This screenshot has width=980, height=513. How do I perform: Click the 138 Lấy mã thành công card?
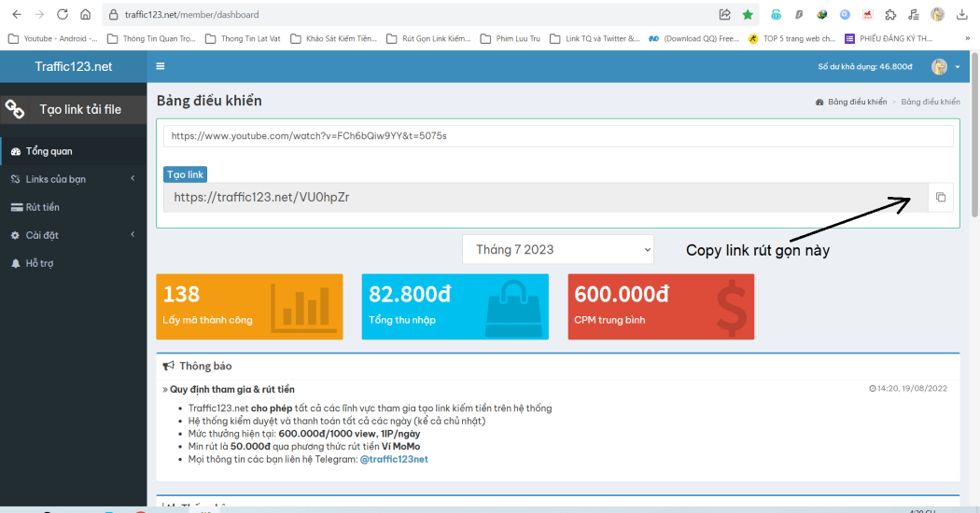coord(249,307)
